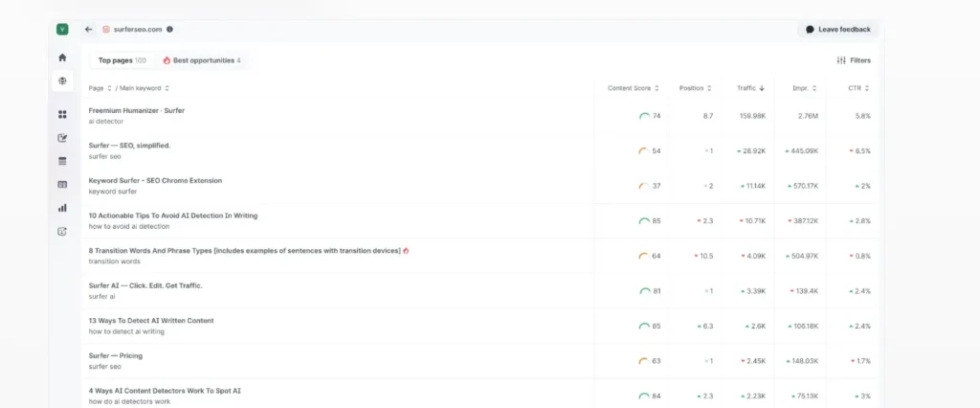Click position value 8.7
The width and height of the screenshot is (980, 408).
click(x=708, y=116)
